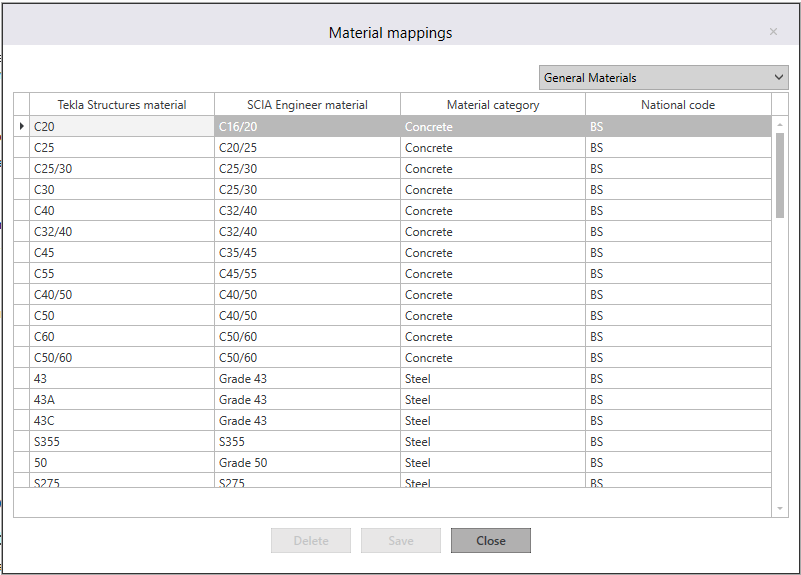This screenshot has width=801, height=575.
Task: Select Tekla material cell C60
Action: tap(122, 337)
